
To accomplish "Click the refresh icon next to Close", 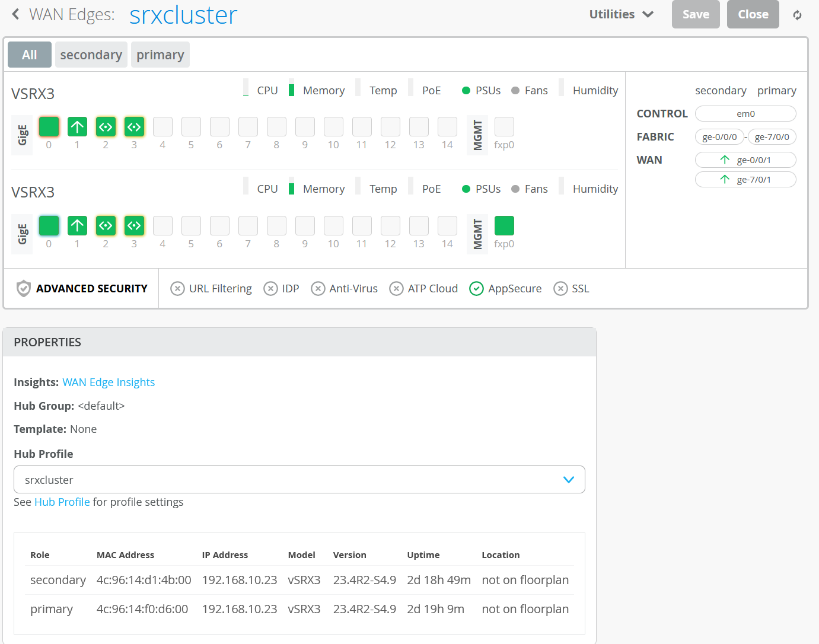I will coord(797,15).
